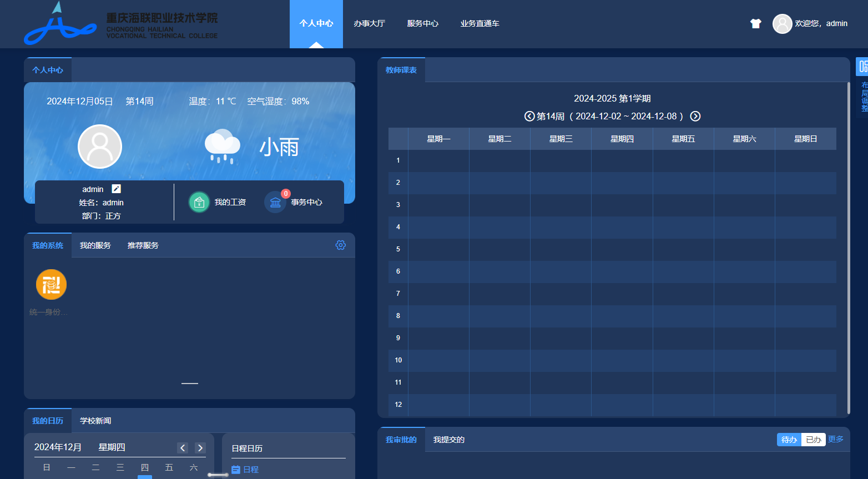This screenshot has height=479, width=868.
Task: Open the 我的工资 salary icon
Action: point(199,203)
